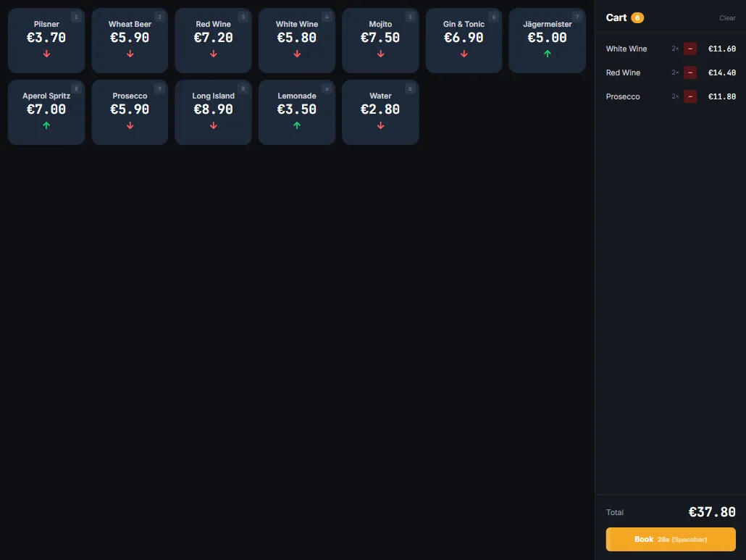The image size is (746, 560).
Task: Click the Red Wine cart total €14.40
Action: click(x=721, y=72)
